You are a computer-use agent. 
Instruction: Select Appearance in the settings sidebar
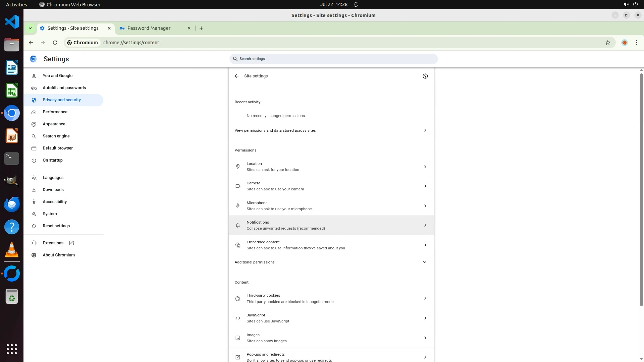pyautogui.click(x=54, y=124)
